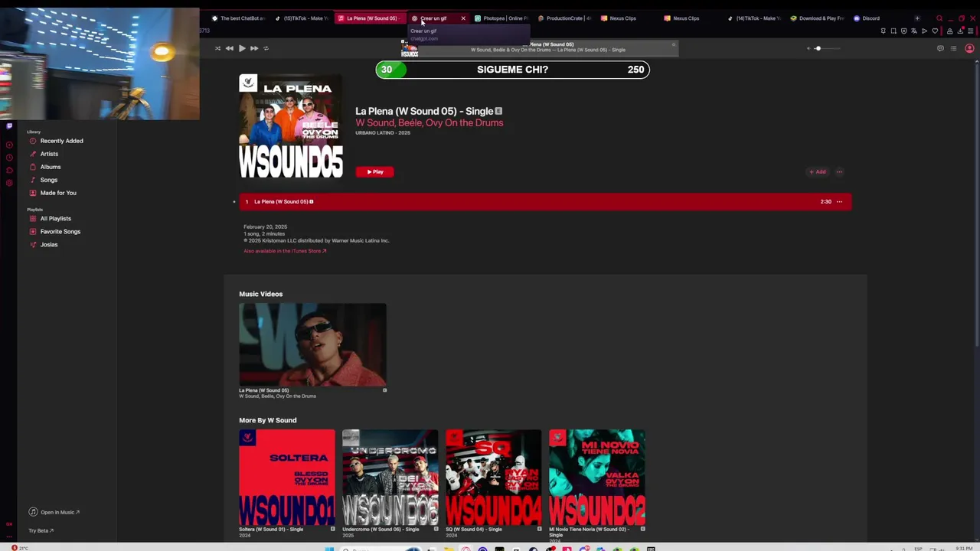Image resolution: width=980 pixels, height=551 pixels.
Task: Open the lyrics panel icon
Action: [x=940, y=48]
